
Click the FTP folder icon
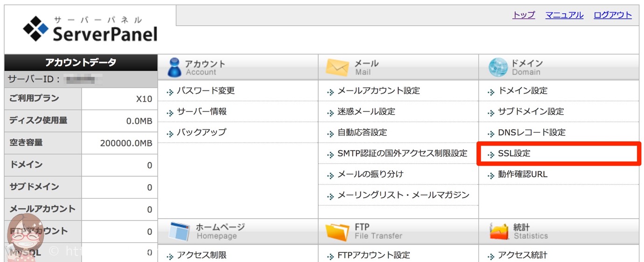pos(337,231)
